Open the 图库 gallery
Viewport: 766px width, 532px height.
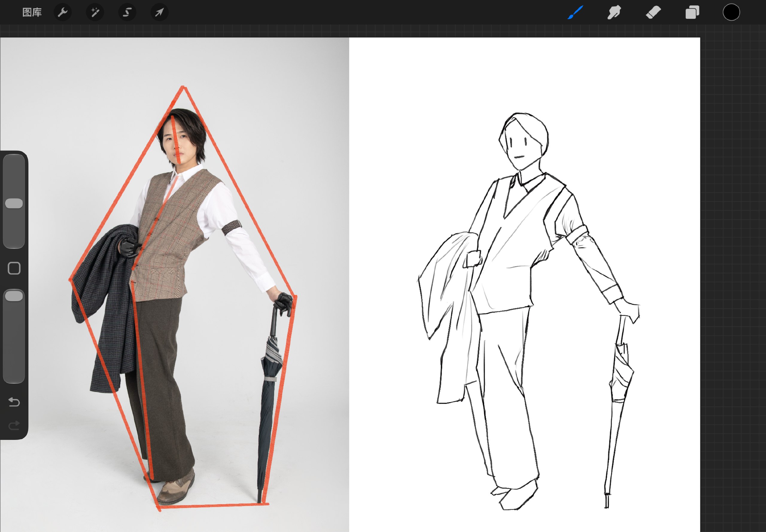pyautogui.click(x=32, y=12)
